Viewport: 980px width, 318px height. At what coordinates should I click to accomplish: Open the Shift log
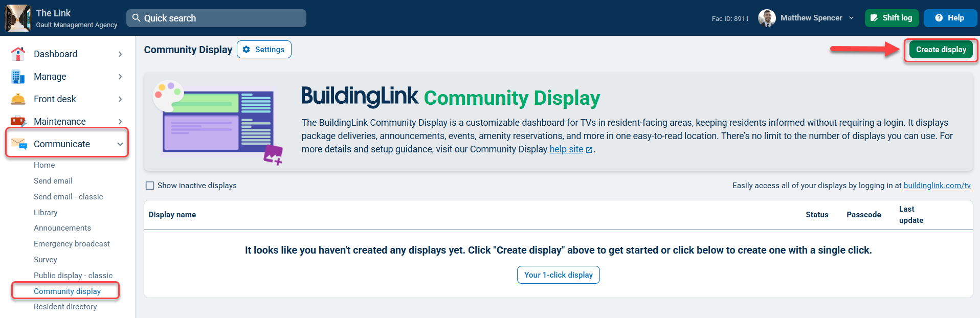click(x=892, y=18)
